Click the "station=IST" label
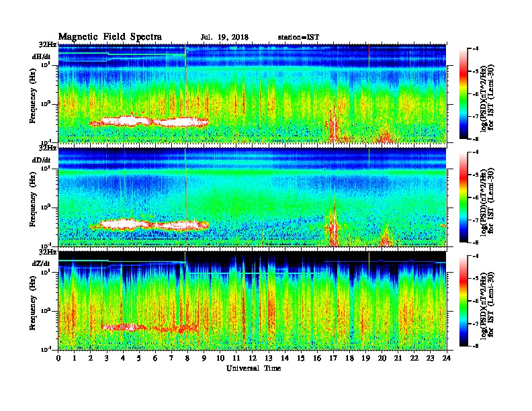Screen dimensions: 532x411 [298, 38]
